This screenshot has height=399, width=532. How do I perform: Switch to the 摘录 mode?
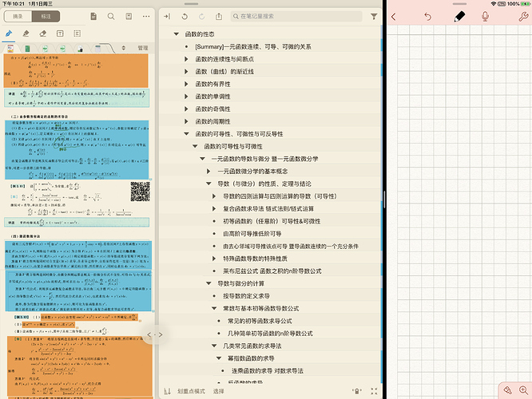(x=18, y=16)
